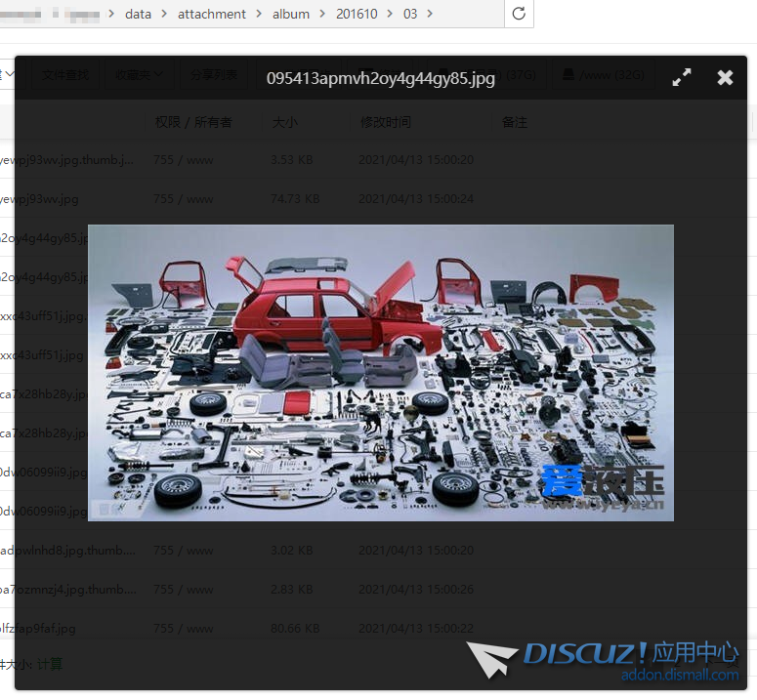Select file adpwlnhd8.jpg.thumb.... in the list
757x700 pixels.
(67, 550)
